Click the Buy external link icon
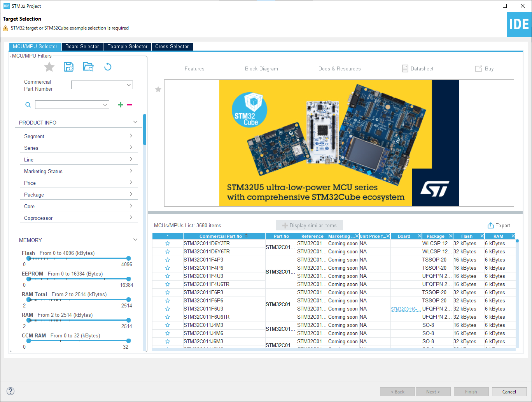The height and width of the screenshot is (402, 532). [x=479, y=68]
